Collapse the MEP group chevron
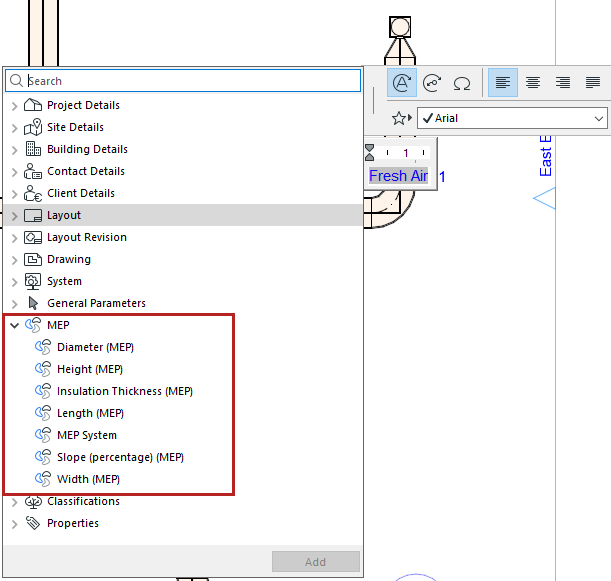611x581 pixels. coord(14,325)
